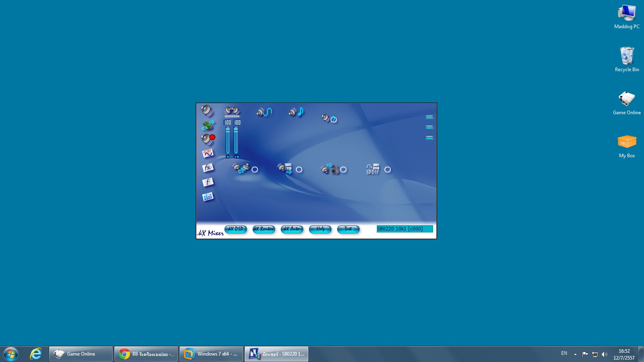Image resolution: width=644 pixels, height=362 pixels.
Task: Open the SB0220 10k1 [c000] device selector
Action: (405, 229)
